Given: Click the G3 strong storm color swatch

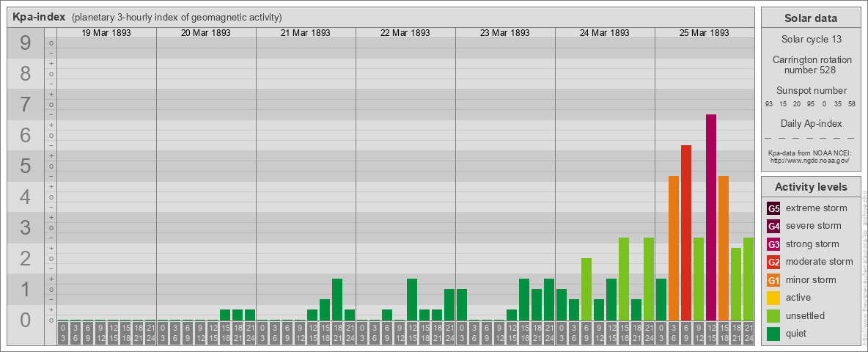Looking at the screenshot, I should pos(773,244).
